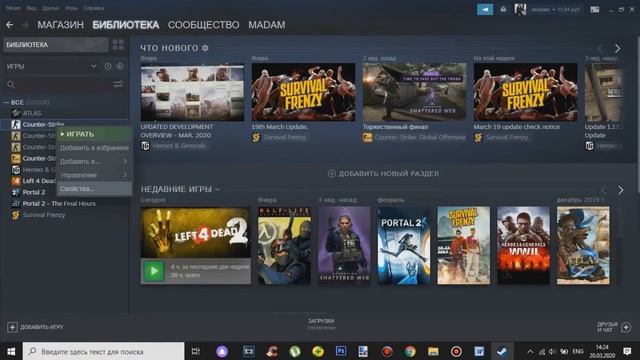The image size is (640, 360).
Task: Open the Survival Frenzy cover
Action: click(x=463, y=245)
